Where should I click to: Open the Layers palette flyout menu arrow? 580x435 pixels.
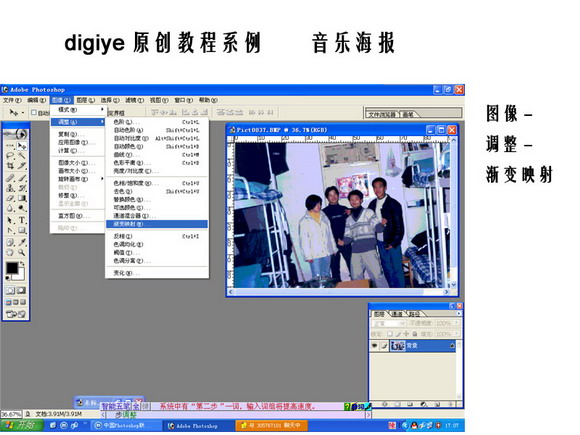pos(459,313)
